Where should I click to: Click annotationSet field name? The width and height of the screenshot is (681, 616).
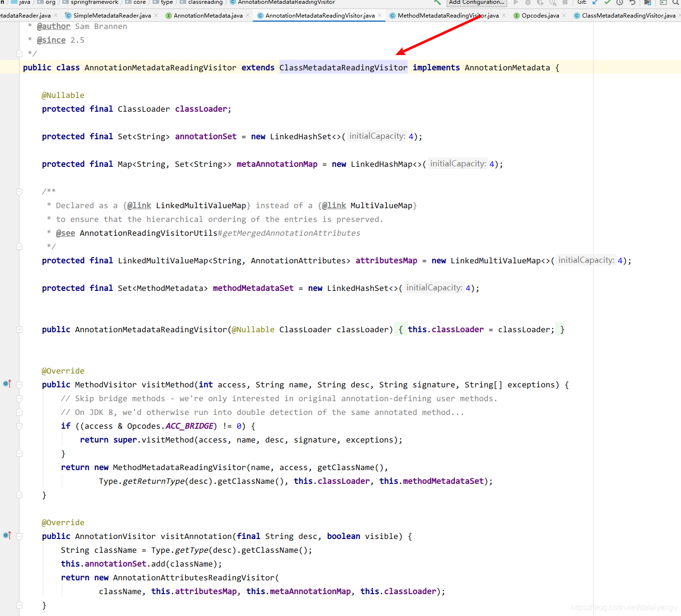206,136
